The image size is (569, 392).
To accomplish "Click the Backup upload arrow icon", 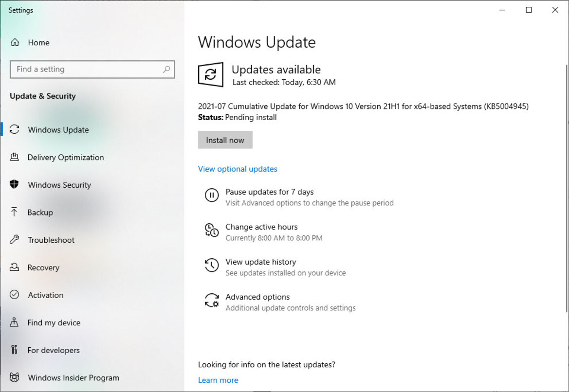I will click(14, 212).
